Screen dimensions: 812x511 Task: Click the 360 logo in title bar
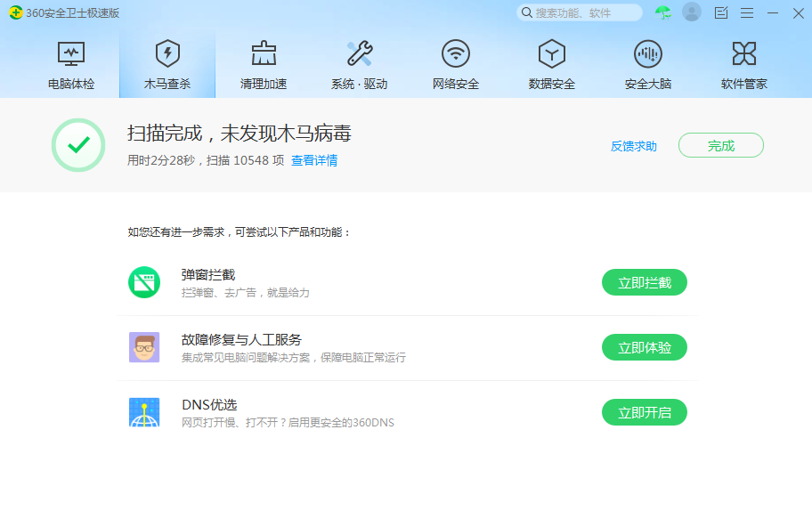[15, 12]
